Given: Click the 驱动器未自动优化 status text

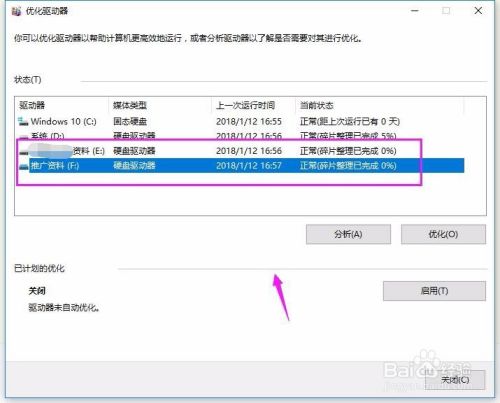Looking at the screenshot, I should pos(64,308).
